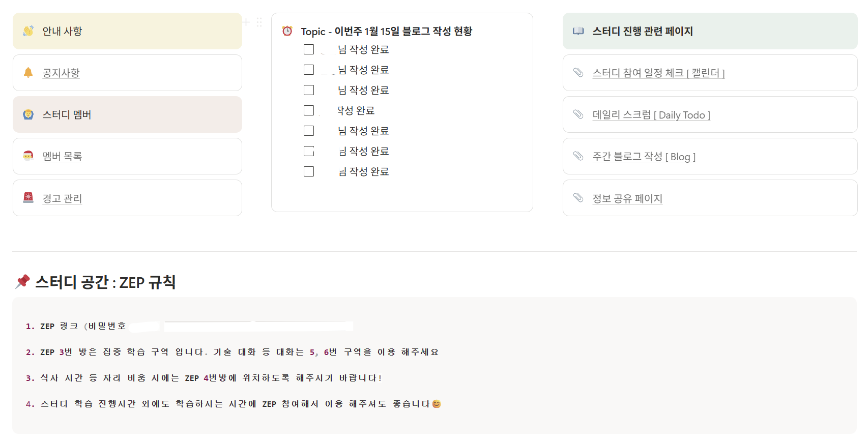This screenshot has height=441, width=868.
Task: Click the bell icon next to 공지사항
Action: click(x=28, y=73)
